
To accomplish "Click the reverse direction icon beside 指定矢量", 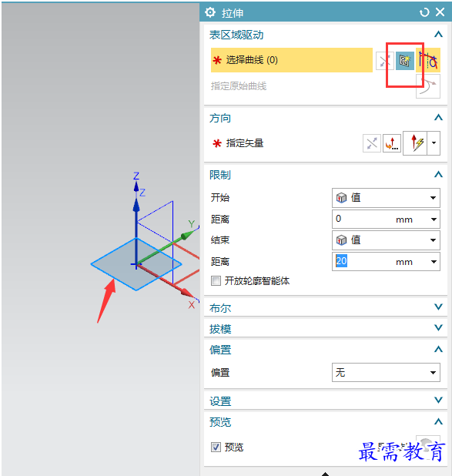I will [x=372, y=143].
